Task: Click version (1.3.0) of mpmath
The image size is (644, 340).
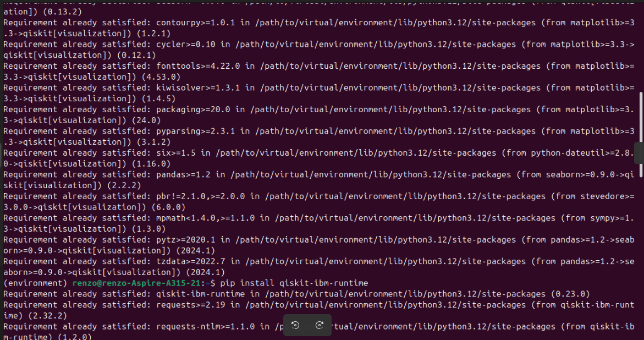Action: pos(148,229)
